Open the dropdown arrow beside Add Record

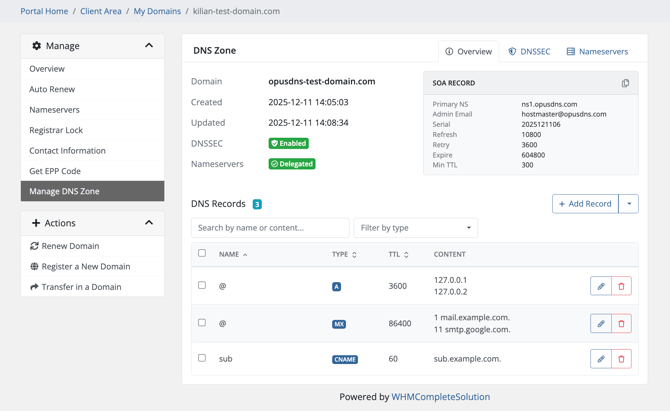[629, 204]
